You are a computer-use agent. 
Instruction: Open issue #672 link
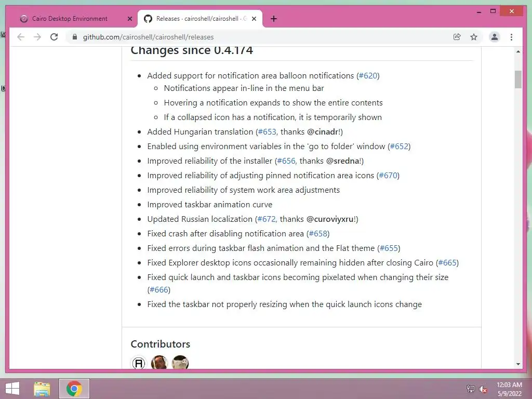coord(267,219)
